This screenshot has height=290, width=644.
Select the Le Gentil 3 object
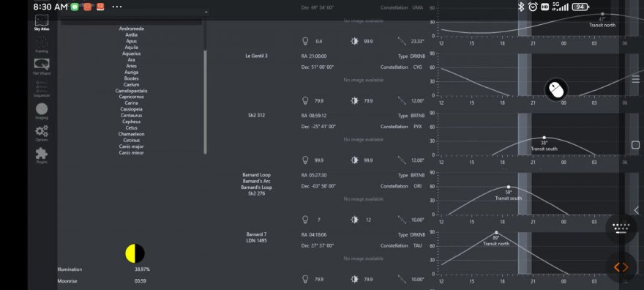point(256,56)
